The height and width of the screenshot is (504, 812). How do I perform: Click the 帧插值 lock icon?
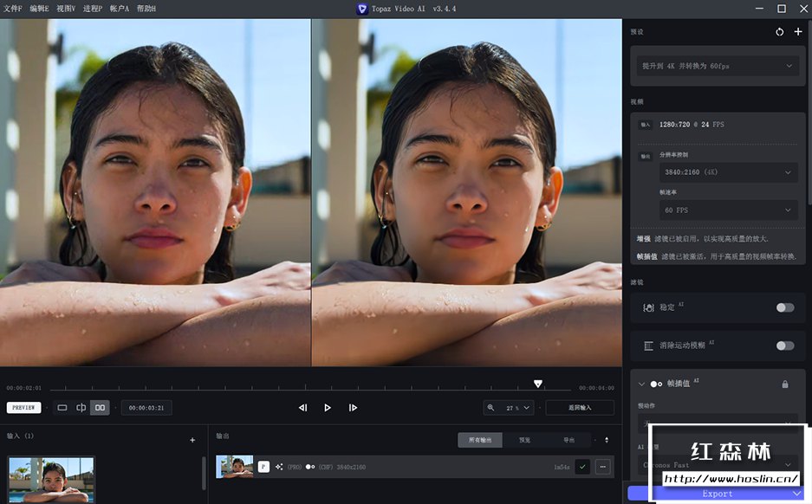tap(785, 384)
